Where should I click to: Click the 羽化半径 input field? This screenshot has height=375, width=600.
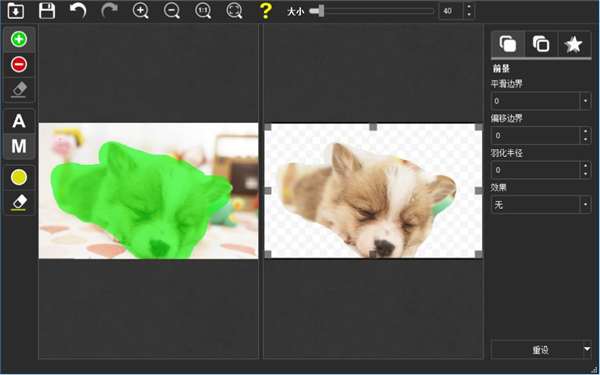click(535, 170)
